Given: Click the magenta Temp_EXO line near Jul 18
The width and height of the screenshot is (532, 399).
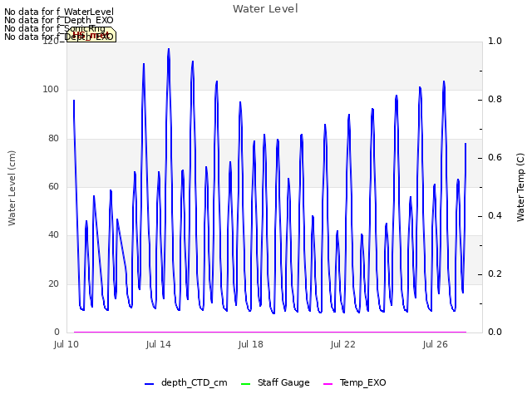Looking at the screenshot, I should point(251,332).
